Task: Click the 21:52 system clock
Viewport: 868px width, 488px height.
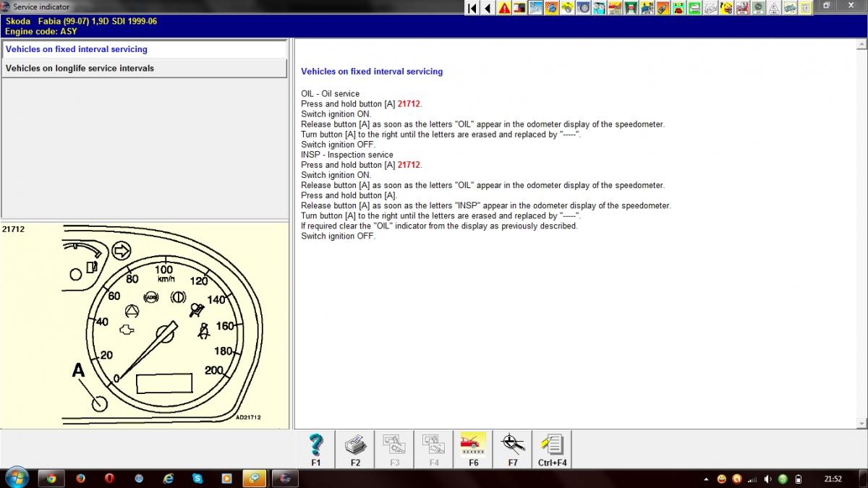Action: pos(833,479)
